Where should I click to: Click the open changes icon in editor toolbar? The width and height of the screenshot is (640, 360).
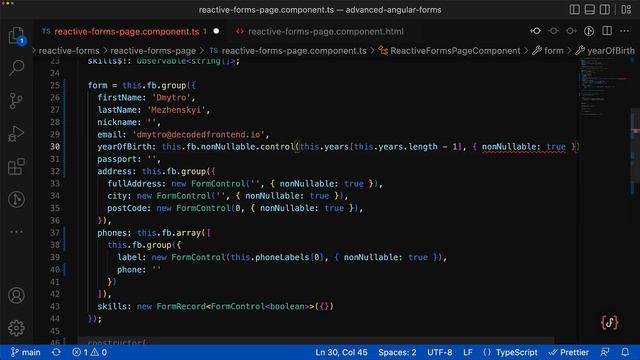pos(536,31)
